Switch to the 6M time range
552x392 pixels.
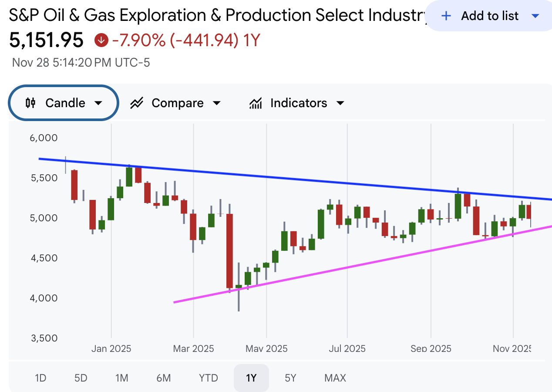point(163,378)
